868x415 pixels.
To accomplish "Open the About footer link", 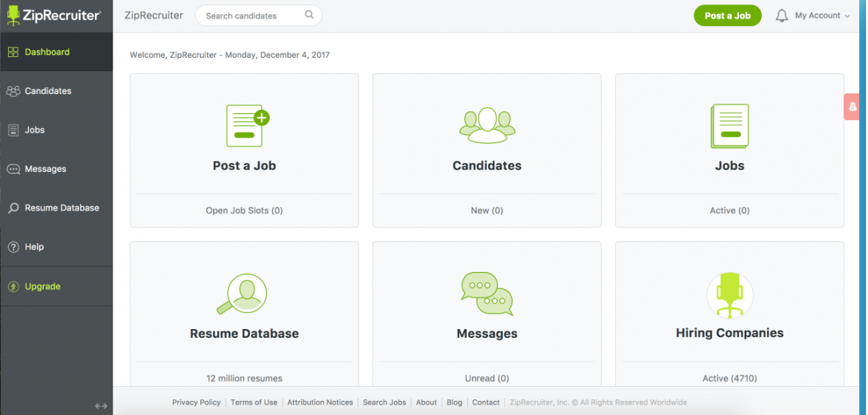I will (427, 402).
